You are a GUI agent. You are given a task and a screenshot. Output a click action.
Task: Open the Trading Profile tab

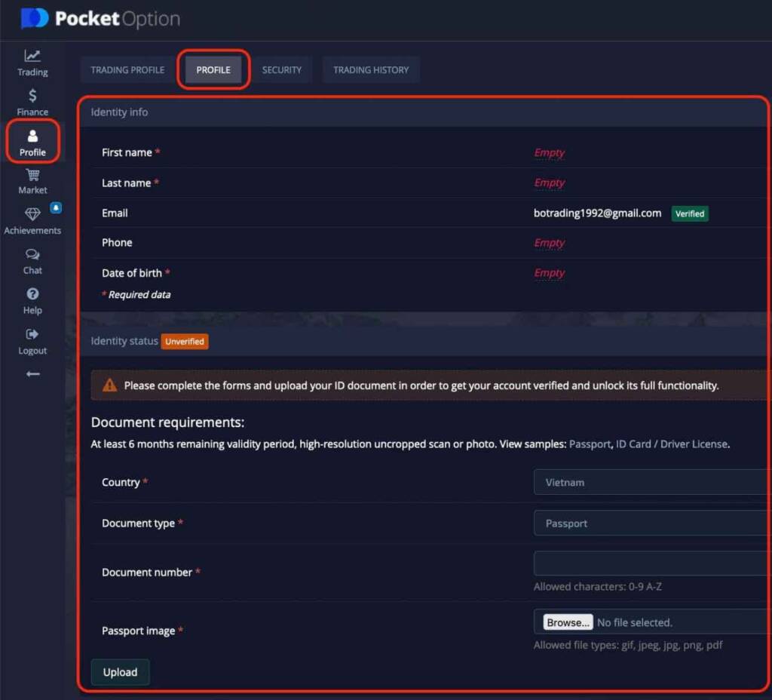point(126,69)
